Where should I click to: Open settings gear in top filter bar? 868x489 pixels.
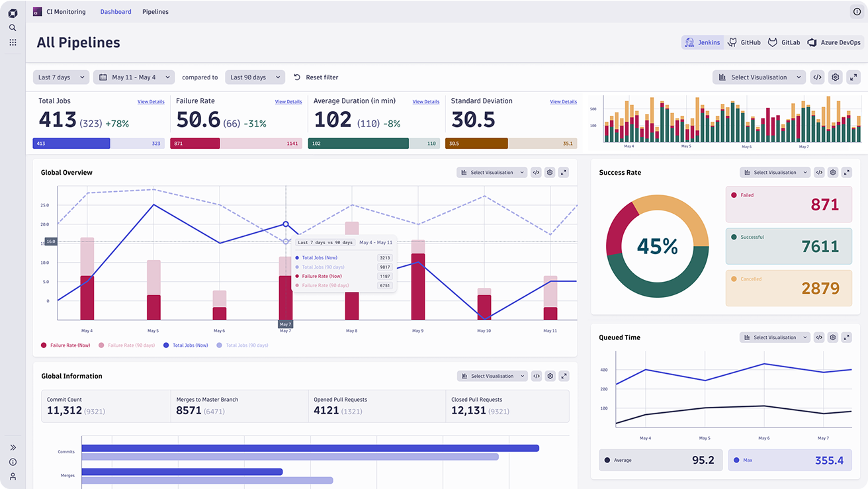pos(836,77)
